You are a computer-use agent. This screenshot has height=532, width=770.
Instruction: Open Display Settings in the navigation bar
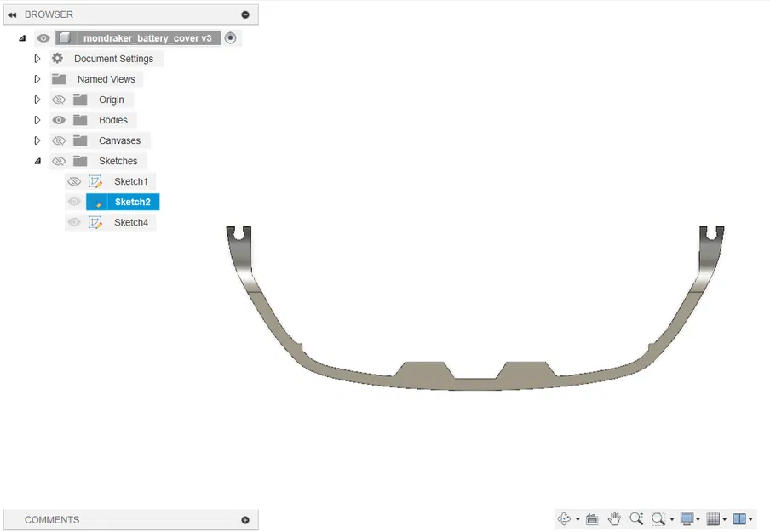click(x=687, y=518)
